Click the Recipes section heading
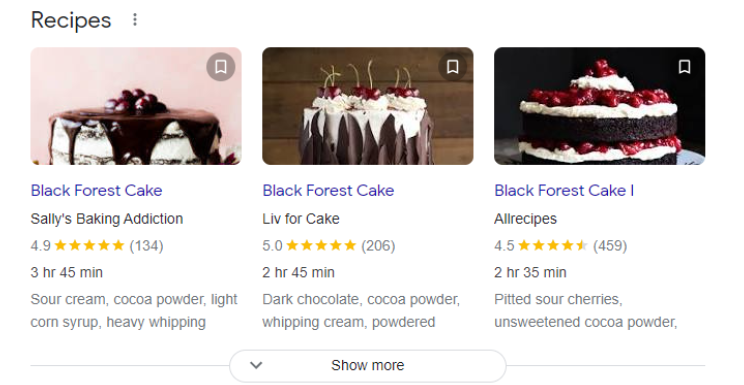 pyautogui.click(x=71, y=20)
